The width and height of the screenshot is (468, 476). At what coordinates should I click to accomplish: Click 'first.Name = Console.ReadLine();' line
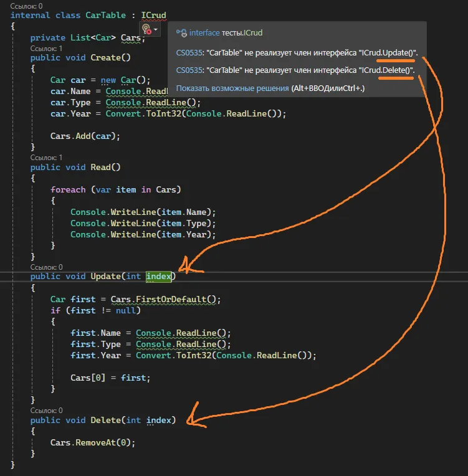151,333
